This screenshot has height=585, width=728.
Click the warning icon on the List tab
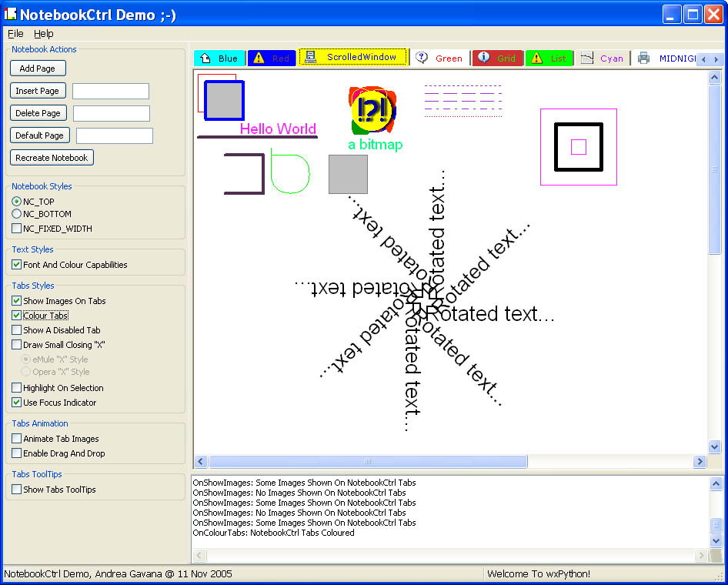[x=536, y=58]
